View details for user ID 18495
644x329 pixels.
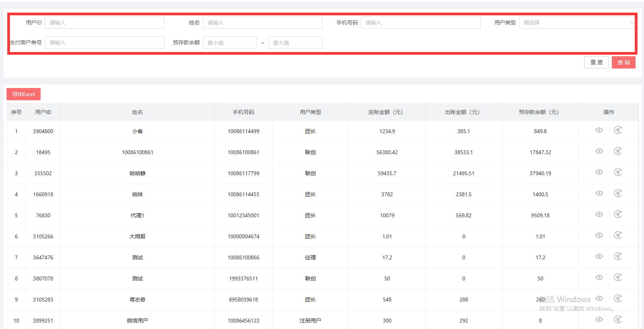[x=599, y=151]
